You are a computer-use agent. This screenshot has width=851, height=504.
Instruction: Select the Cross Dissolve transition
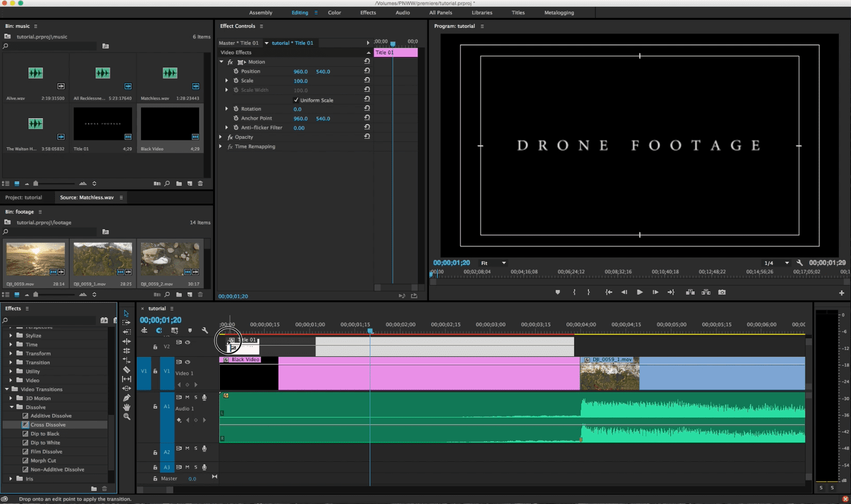(48, 425)
